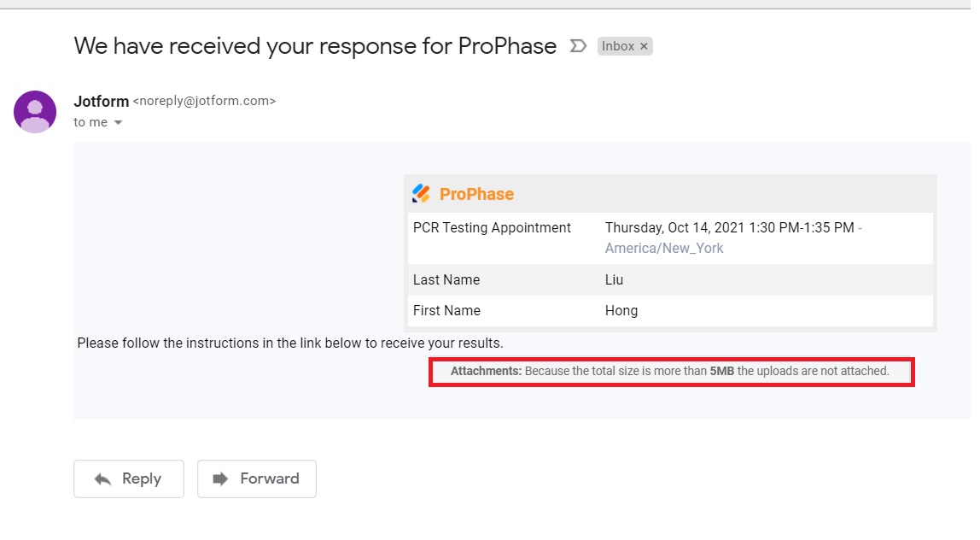This screenshot has height=540, width=980.
Task: Open the America/New_York timezone link
Action: pos(664,248)
